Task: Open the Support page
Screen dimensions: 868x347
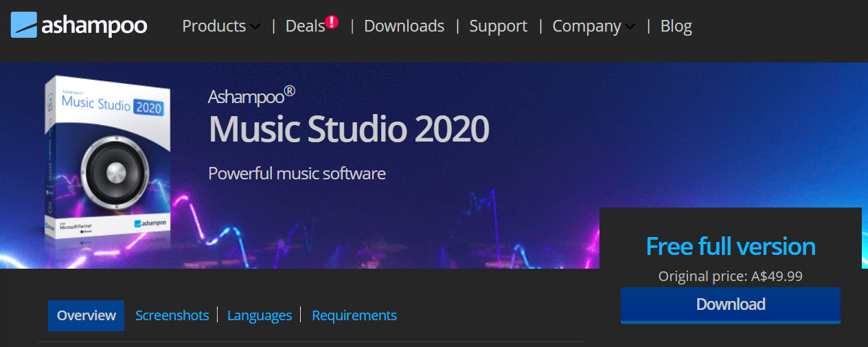Action: [498, 26]
